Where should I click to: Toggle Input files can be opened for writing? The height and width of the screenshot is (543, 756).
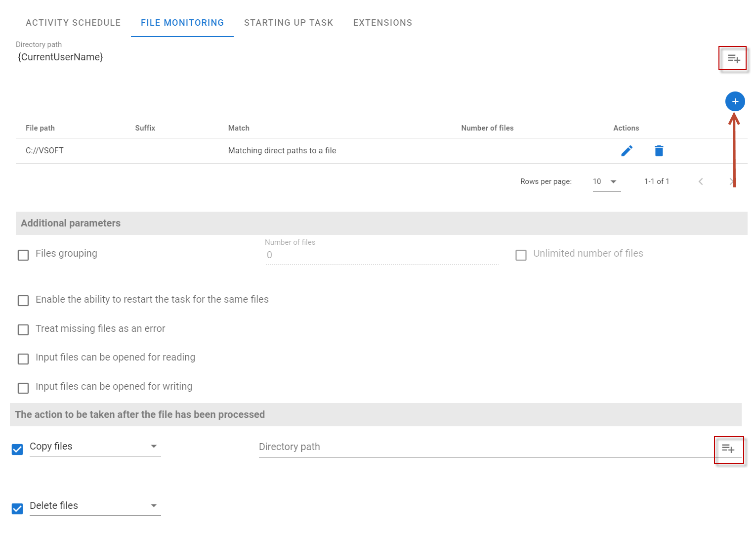click(x=23, y=388)
